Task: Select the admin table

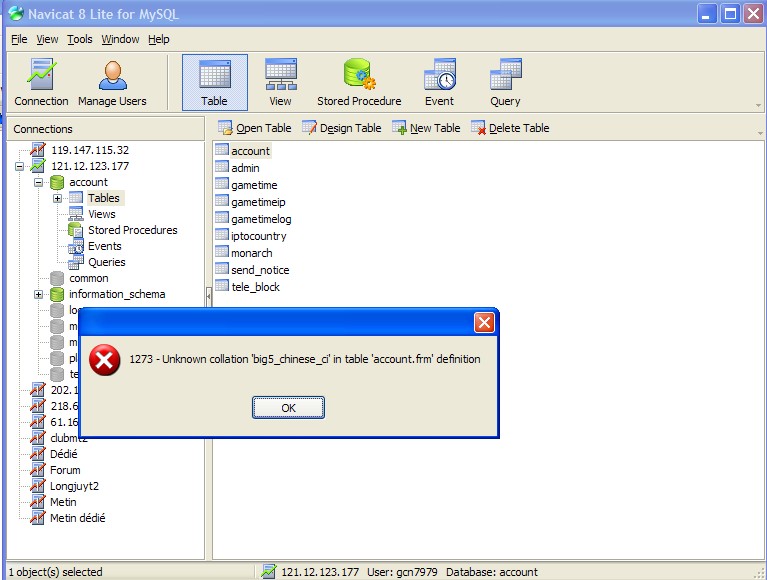Action: point(245,168)
